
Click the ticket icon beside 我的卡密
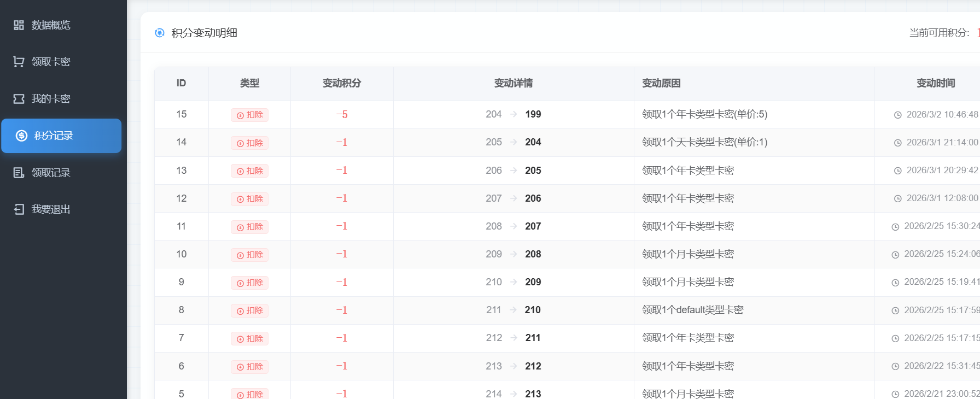(19, 99)
